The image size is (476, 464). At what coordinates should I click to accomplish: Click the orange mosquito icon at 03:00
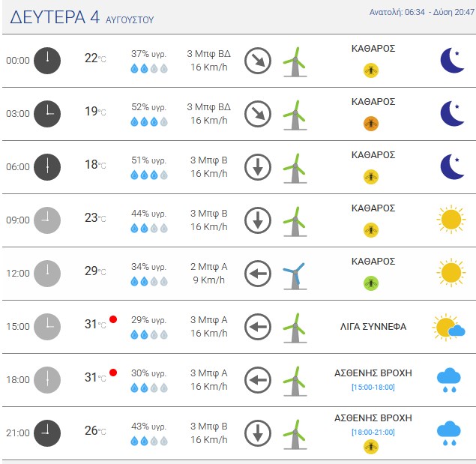[371, 124]
